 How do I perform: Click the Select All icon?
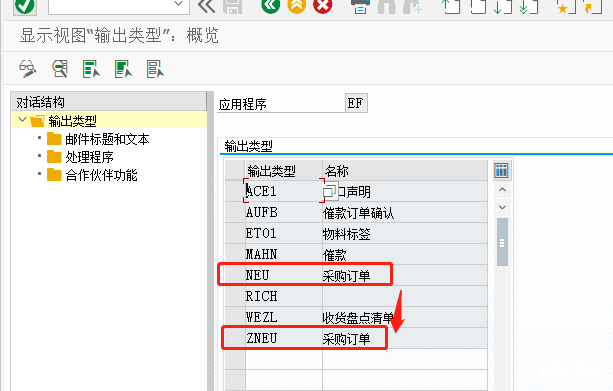click(91, 69)
